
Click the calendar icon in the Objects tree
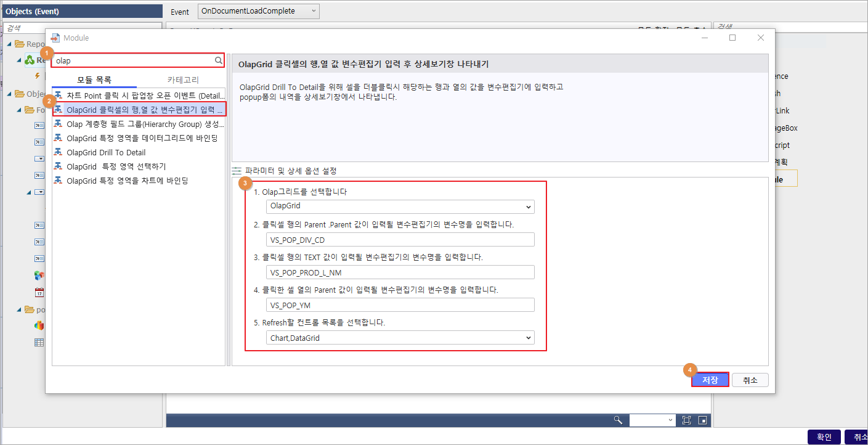tap(39, 292)
